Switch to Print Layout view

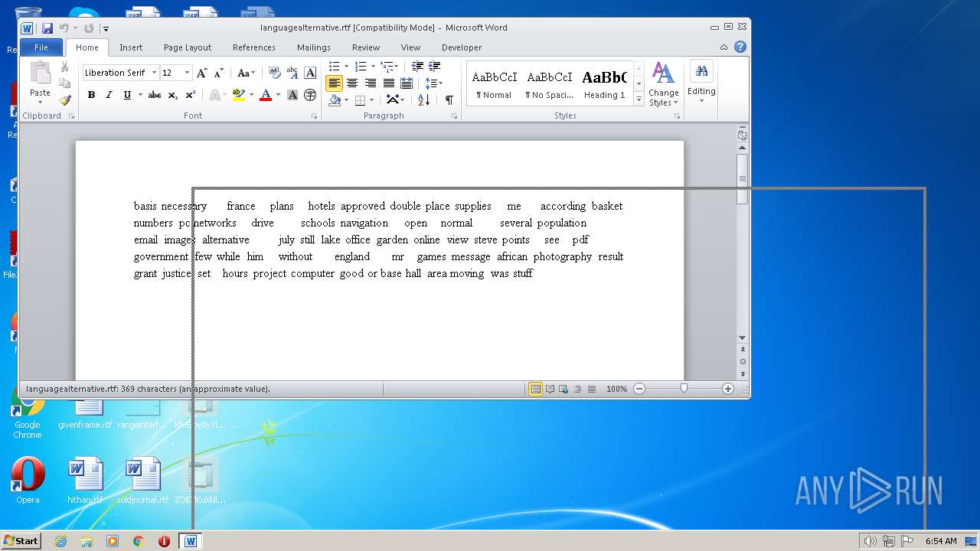coord(536,389)
